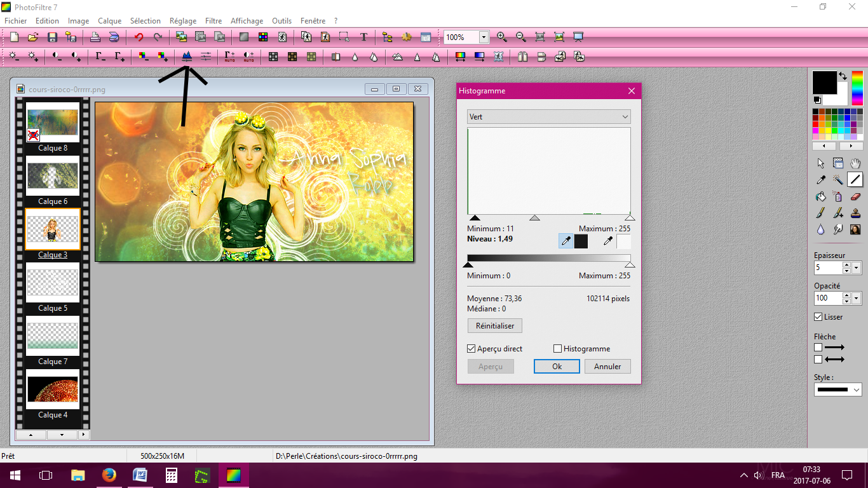Click the Gamma minus icon
This screenshot has height=488, width=868.
tap(100, 57)
